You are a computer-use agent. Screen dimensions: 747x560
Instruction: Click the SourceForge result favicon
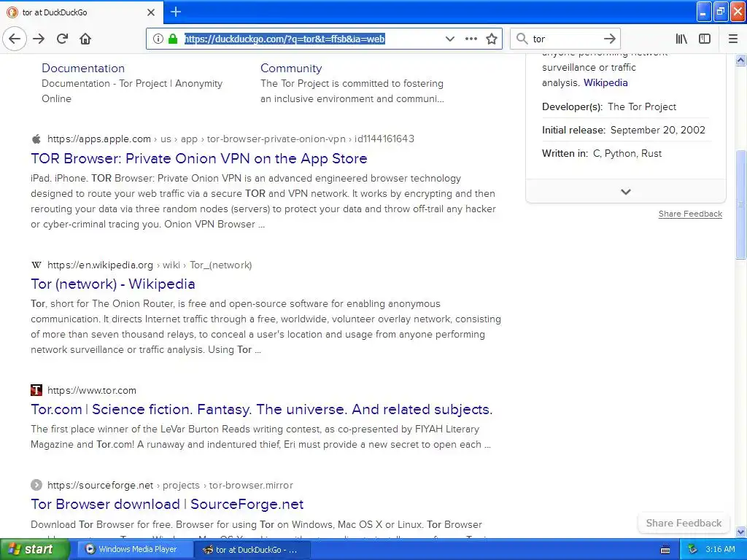point(36,485)
